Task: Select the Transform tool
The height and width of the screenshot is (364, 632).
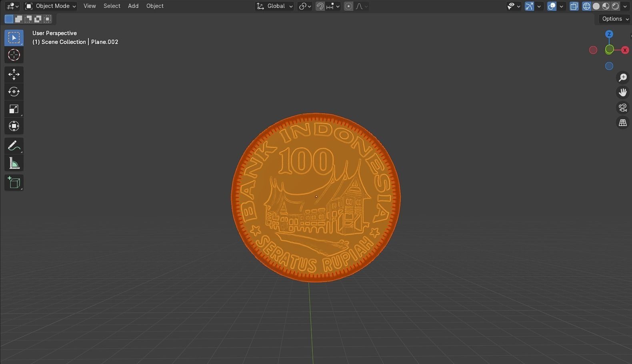Action: click(14, 126)
